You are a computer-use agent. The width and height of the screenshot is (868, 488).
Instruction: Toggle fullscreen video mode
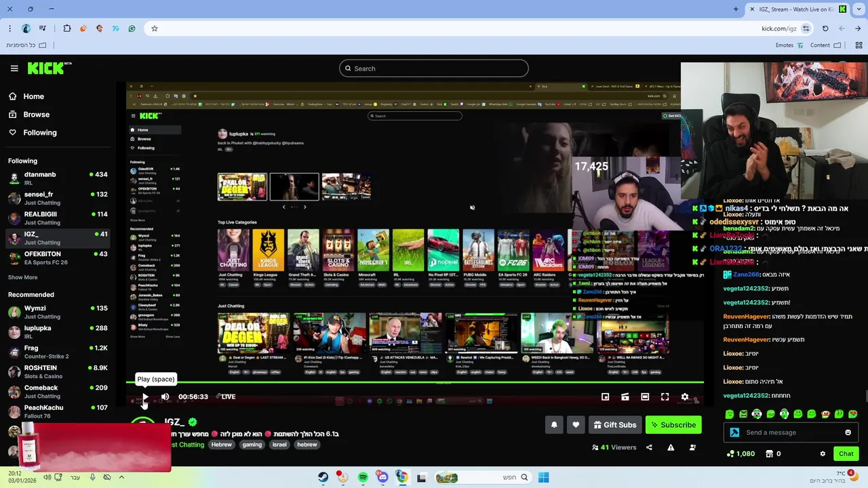coord(665,396)
